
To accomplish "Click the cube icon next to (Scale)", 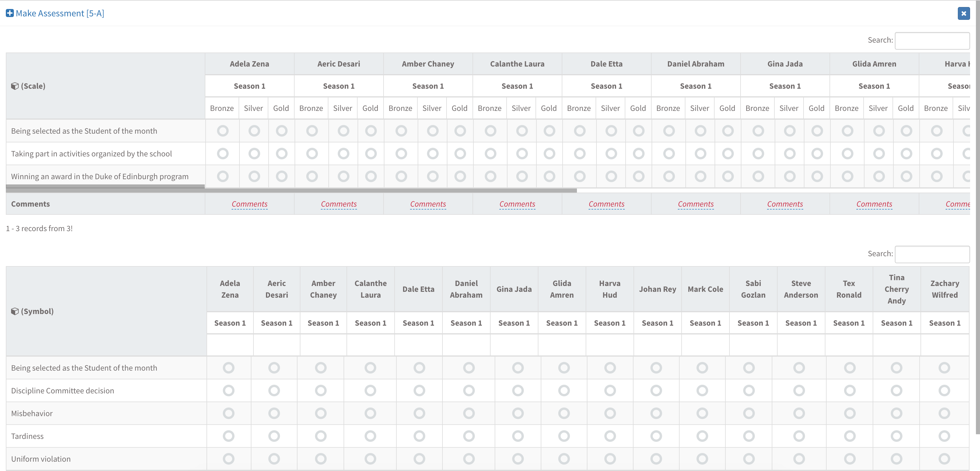I will 15,86.
